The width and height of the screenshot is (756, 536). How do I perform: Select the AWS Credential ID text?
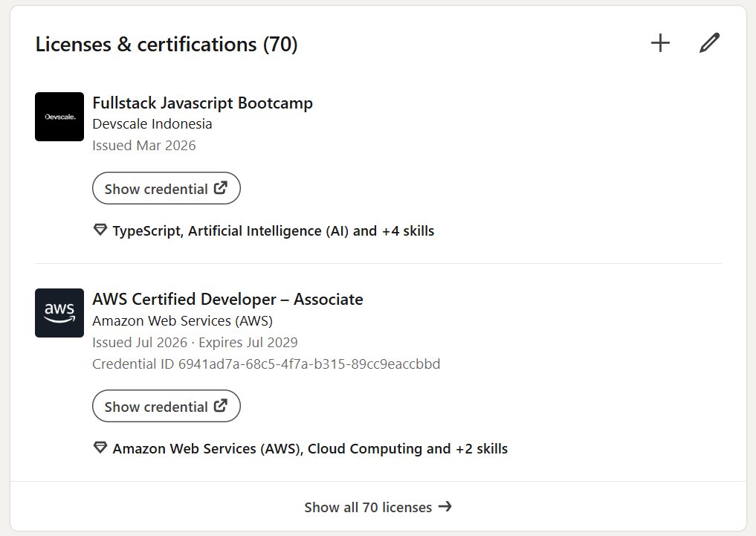266,364
